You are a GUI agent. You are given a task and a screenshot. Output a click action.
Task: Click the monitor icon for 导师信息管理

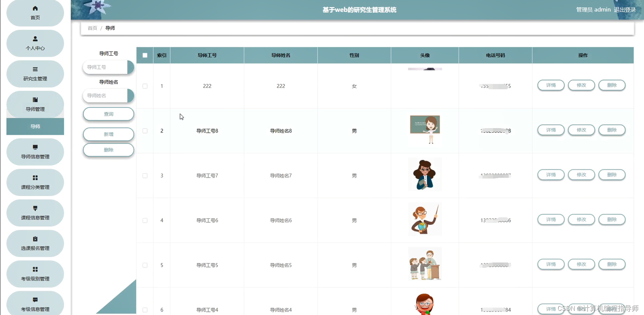pos(35,147)
